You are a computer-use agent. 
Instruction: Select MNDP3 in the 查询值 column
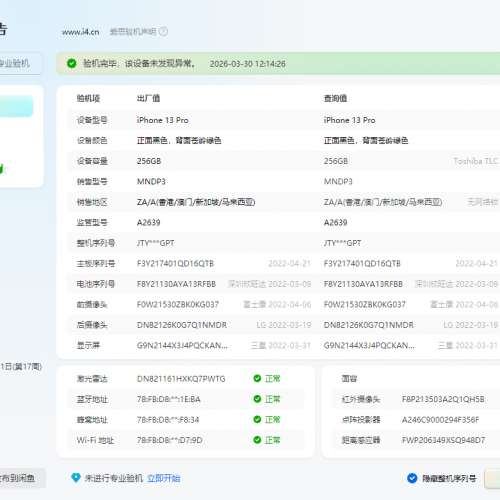tap(338, 182)
